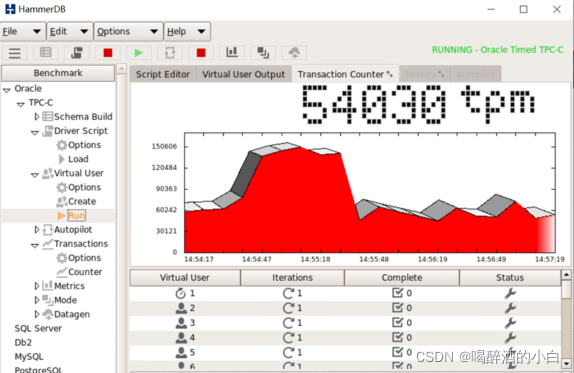Click the Complete check icon for user 5
574x373 pixels.
(398, 352)
